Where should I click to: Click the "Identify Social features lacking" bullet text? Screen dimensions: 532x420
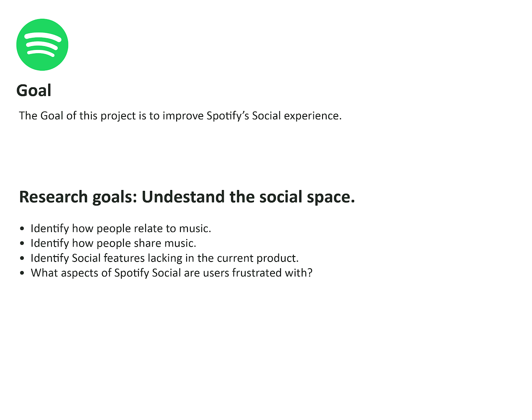pos(164,258)
